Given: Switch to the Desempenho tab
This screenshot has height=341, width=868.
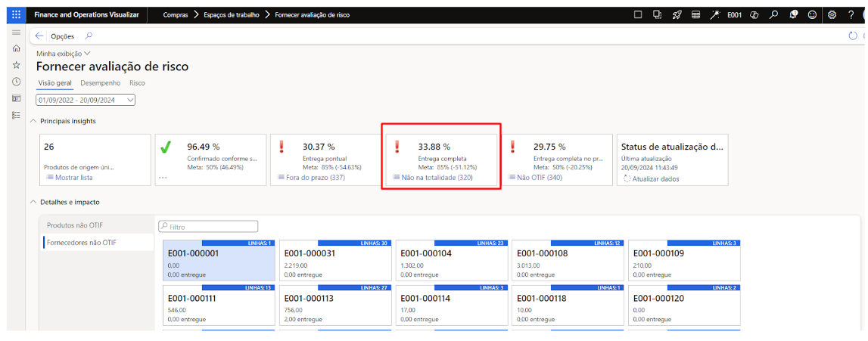Looking at the screenshot, I should tap(100, 83).
